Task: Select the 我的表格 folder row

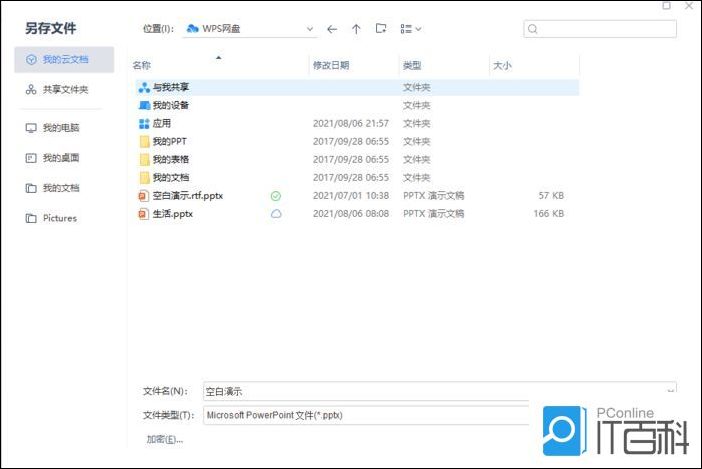Action: [357, 159]
